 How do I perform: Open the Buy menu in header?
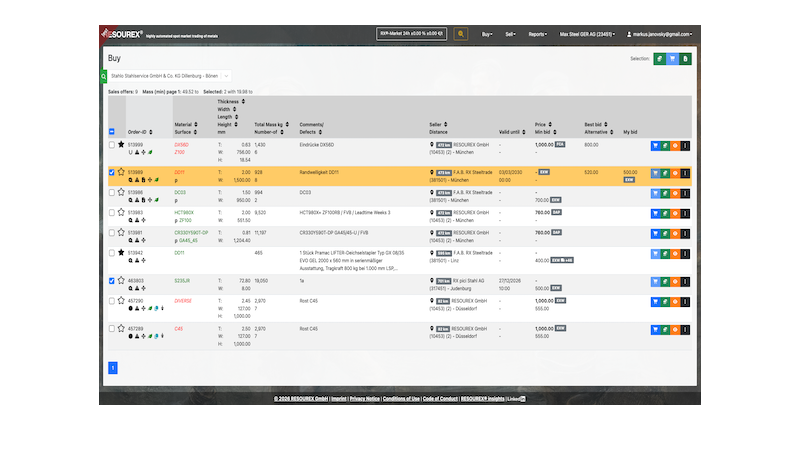click(x=487, y=34)
